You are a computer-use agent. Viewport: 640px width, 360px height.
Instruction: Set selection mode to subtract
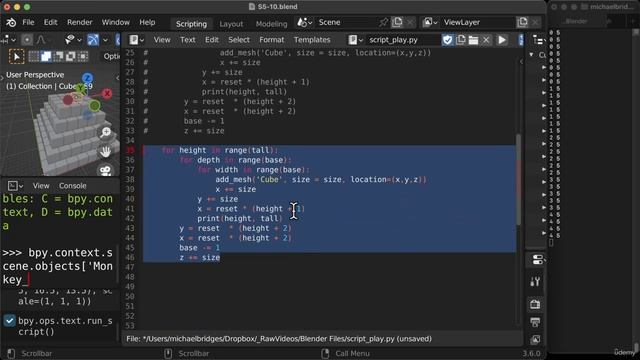click(58, 56)
